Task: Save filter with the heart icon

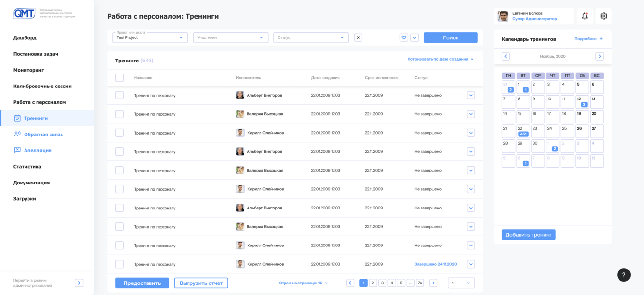Action: (x=404, y=37)
